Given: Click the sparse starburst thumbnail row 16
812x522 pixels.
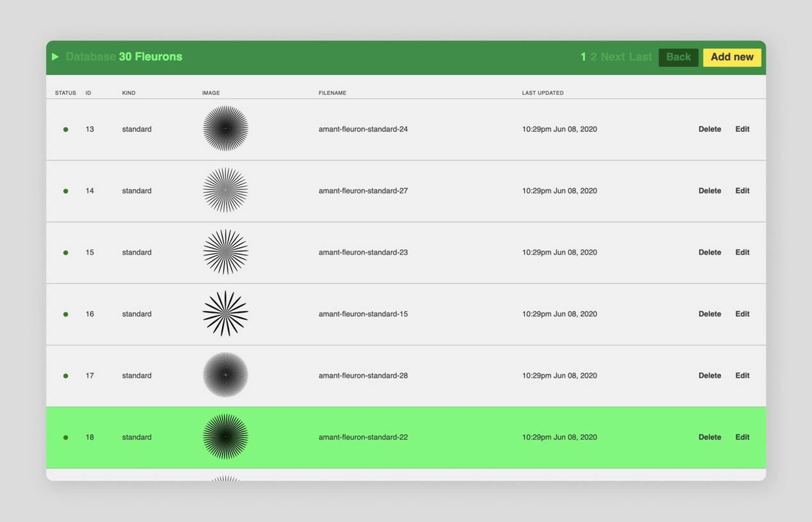Looking at the screenshot, I should pos(226,314).
